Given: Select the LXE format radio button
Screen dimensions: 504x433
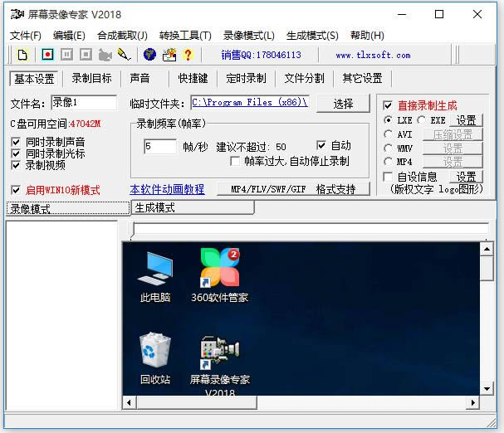Looking at the screenshot, I should pyautogui.click(x=388, y=120).
